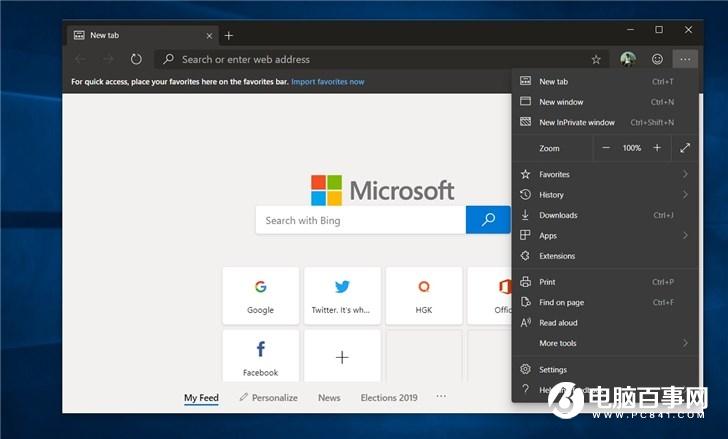This screenshot has height=439, width=728.
Task: Expand the More tools submenu
Action: pos(605,343)
